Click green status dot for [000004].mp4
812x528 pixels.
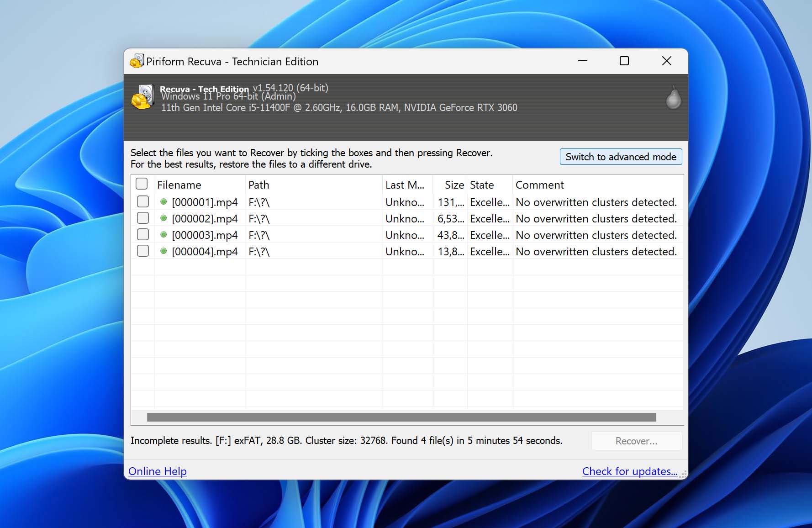pyautogui.click(x=163, y=251)
